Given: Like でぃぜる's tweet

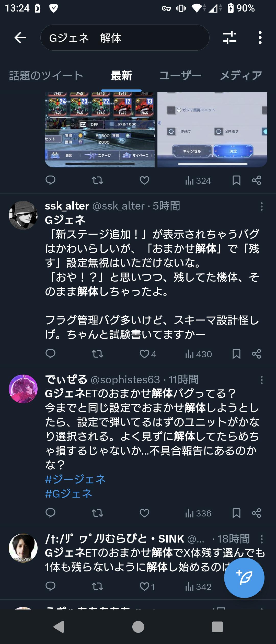Looking at the screenshot, I should (145, 513).
